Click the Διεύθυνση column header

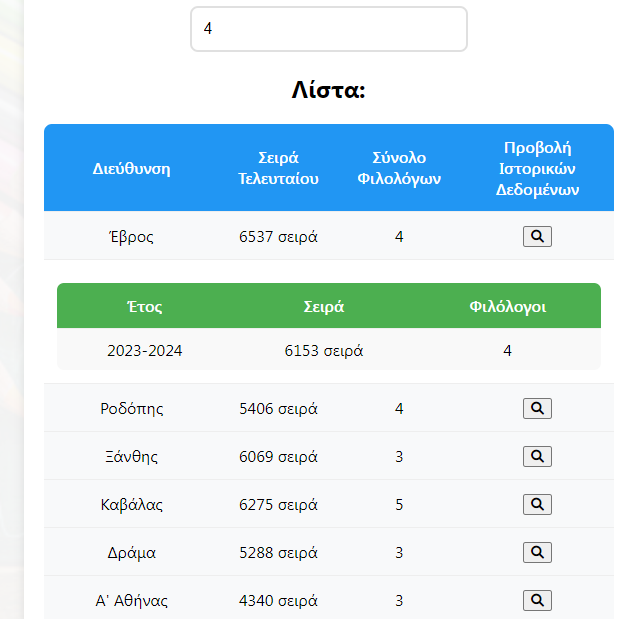point(132,168)
